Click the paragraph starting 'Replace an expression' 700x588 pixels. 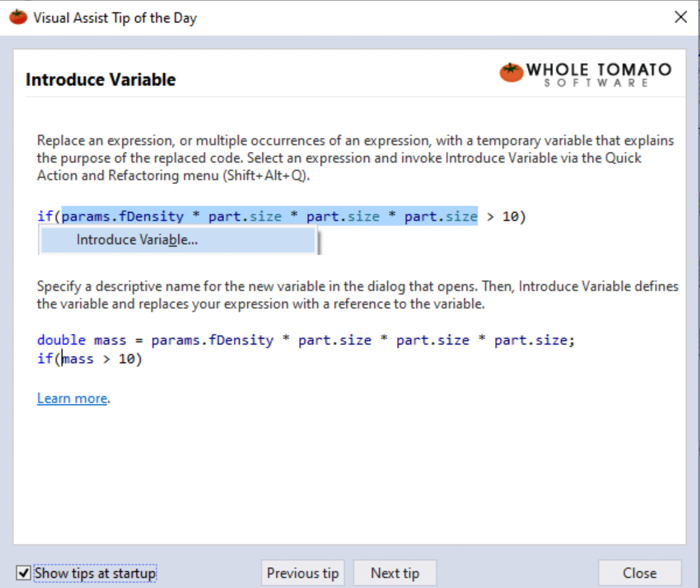click(x=355, y=158)
